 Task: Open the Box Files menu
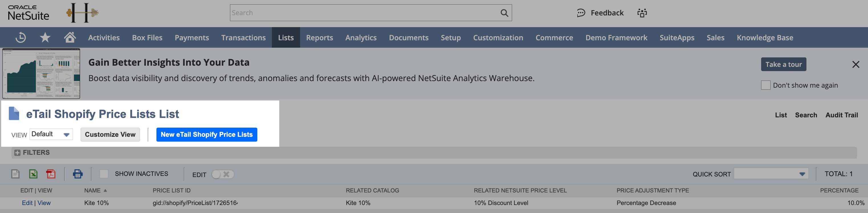point(147,37)
